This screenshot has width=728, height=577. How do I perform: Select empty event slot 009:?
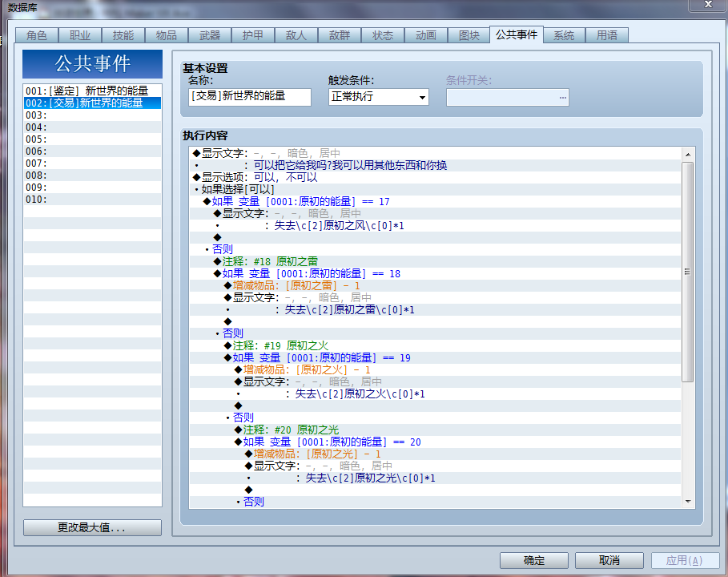tap(92, 188)
